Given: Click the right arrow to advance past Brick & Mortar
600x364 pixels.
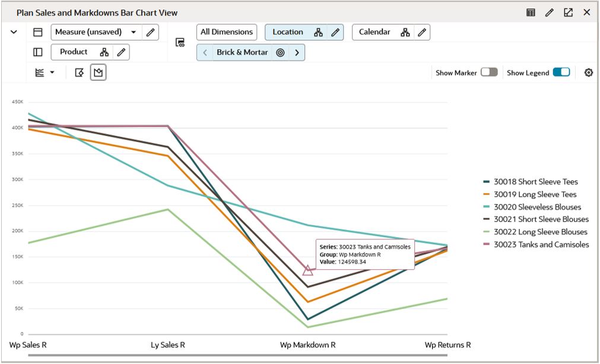Looking at the screenshot, I should (x=297, y=52).
